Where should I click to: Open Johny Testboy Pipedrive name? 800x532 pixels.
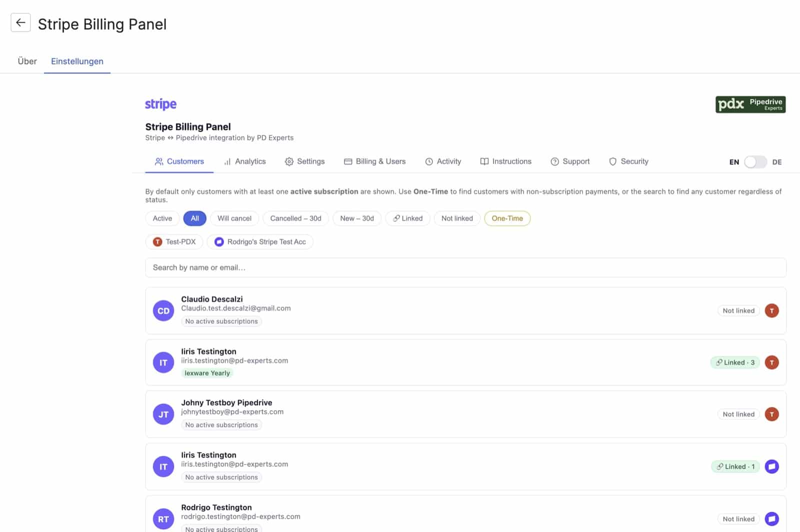point(226,403)
